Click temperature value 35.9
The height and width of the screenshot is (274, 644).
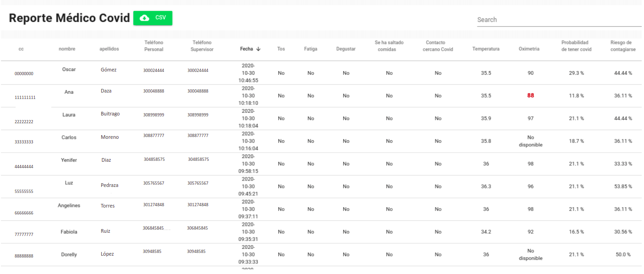coord(486,118)
